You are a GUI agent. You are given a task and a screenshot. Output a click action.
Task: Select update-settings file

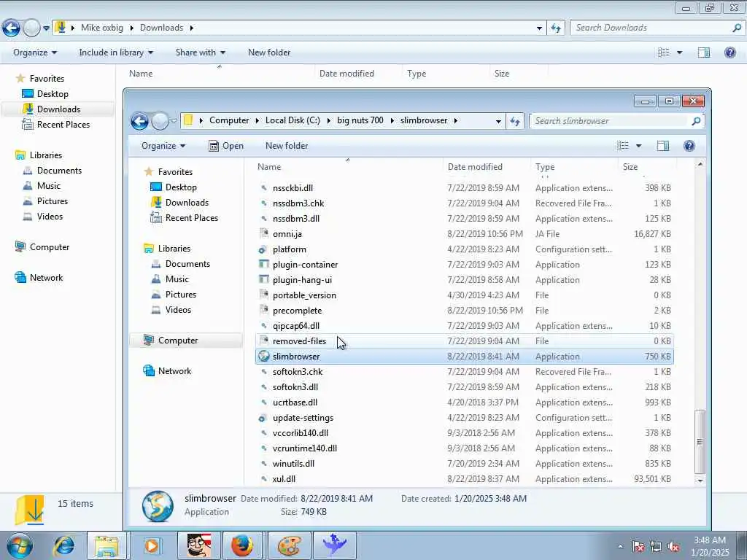465,418
